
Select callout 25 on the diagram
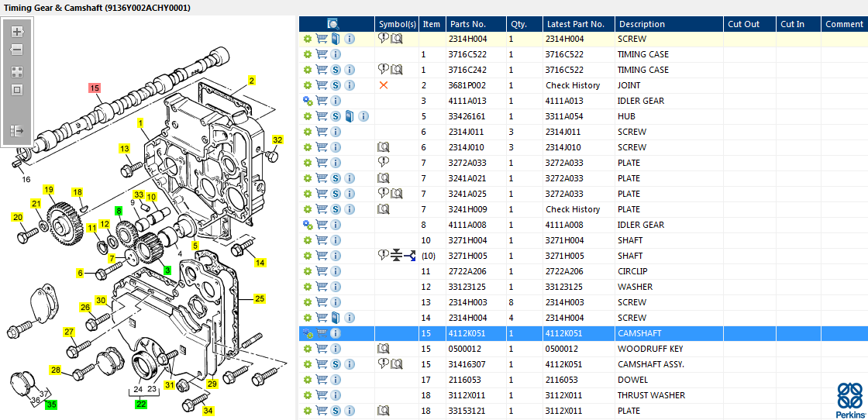260,298
